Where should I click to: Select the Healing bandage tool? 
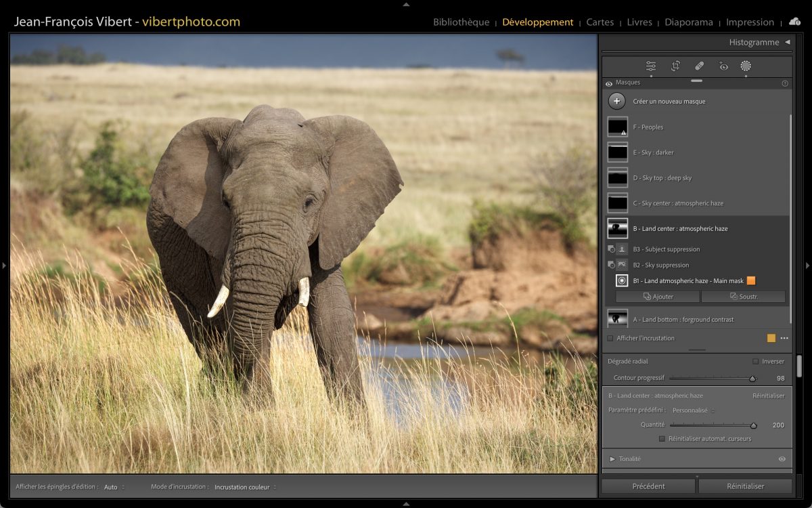point(700,66)
